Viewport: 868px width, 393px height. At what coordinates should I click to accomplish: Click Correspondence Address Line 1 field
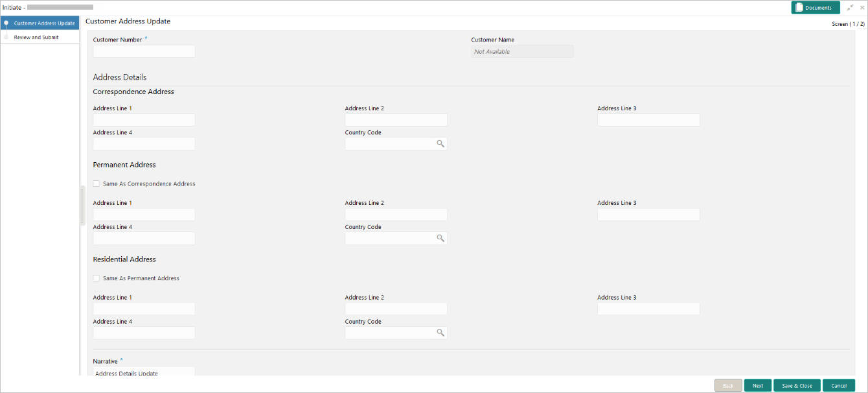tap(144, 120)
